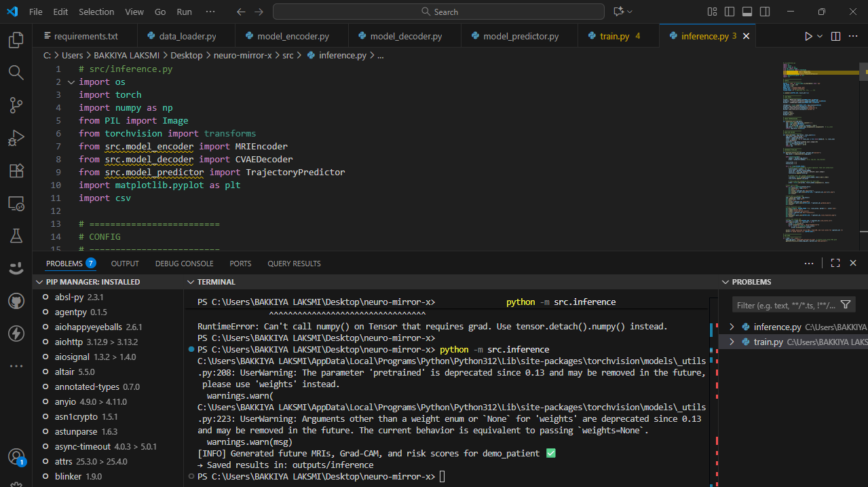Open the Explorer view in activity bar
The image size is (868, 487).
point(16,40)
